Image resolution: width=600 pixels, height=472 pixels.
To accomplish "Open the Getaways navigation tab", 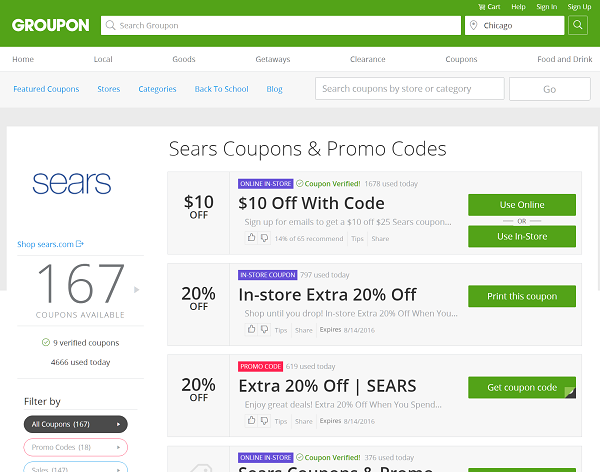I will coord(273,59).
